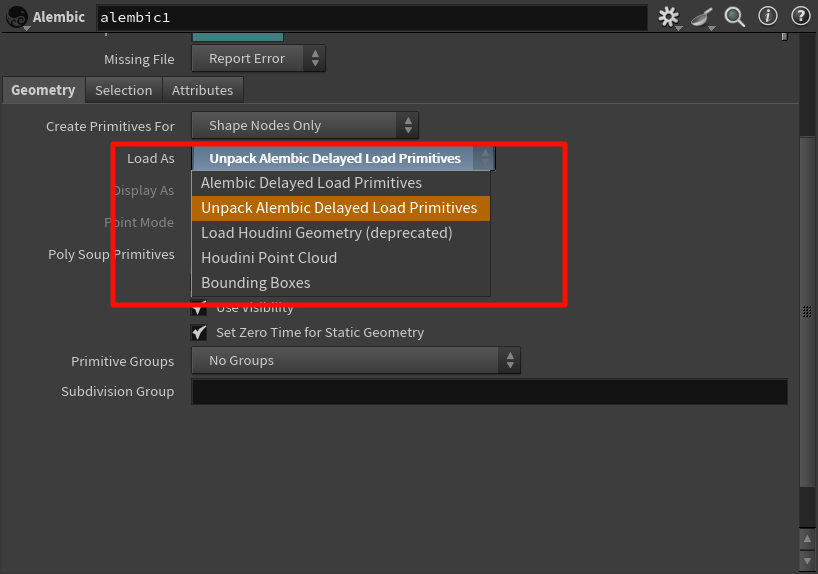The width and height of the screenshot is (818, 574).
Task: Choose Houdini Point Cloud option
Action: pos(341,258)
